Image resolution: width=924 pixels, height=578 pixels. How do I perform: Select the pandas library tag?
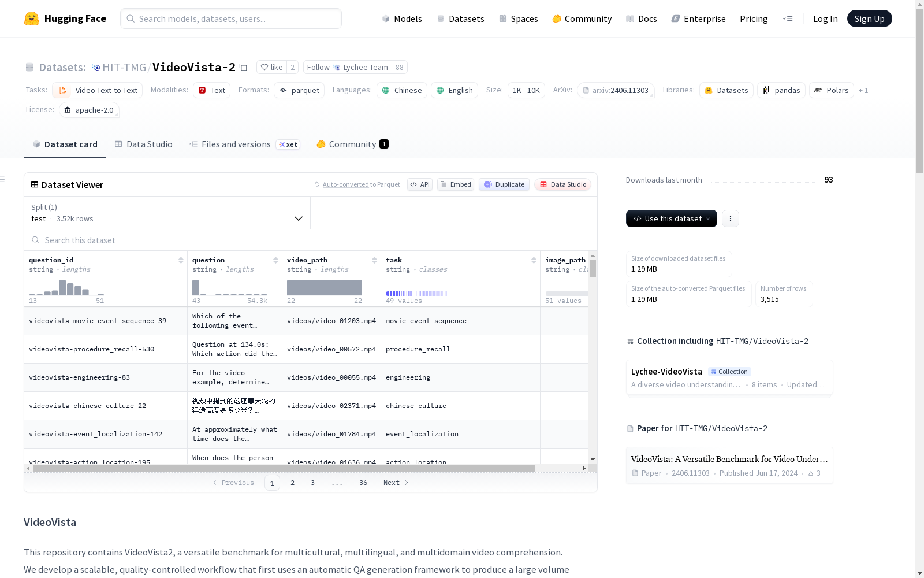coord(781,90)
